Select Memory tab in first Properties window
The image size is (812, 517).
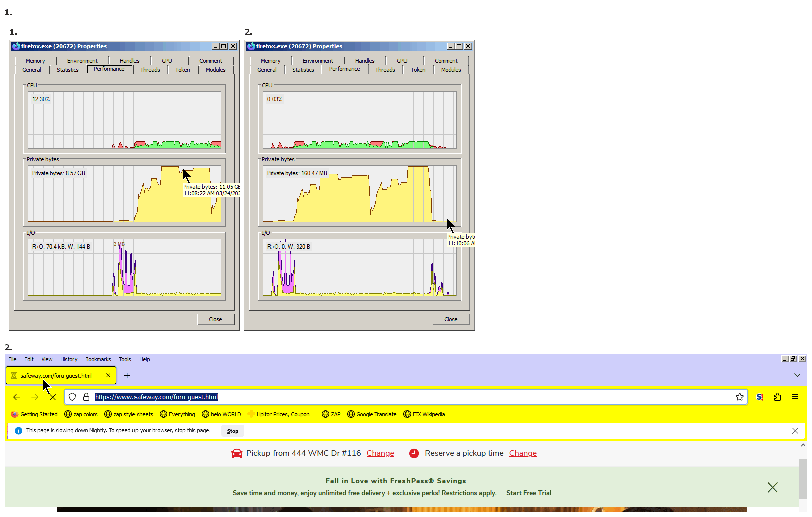tap(35, 61)
